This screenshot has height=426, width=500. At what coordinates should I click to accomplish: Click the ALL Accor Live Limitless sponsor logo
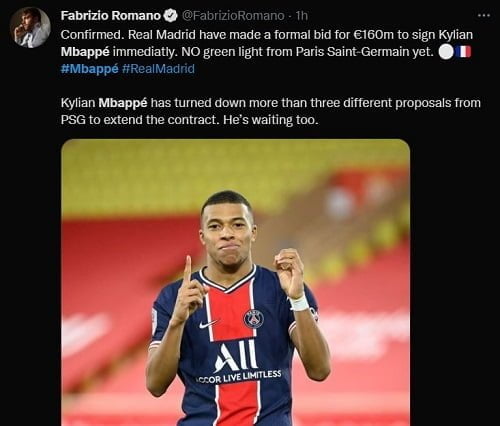click(239, 363)
